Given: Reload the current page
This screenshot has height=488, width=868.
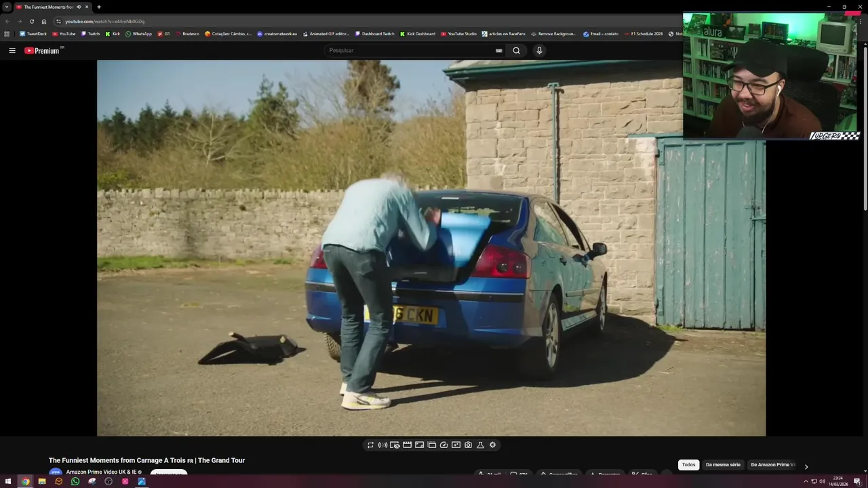Looking at the screenshot, I should 31,21.
